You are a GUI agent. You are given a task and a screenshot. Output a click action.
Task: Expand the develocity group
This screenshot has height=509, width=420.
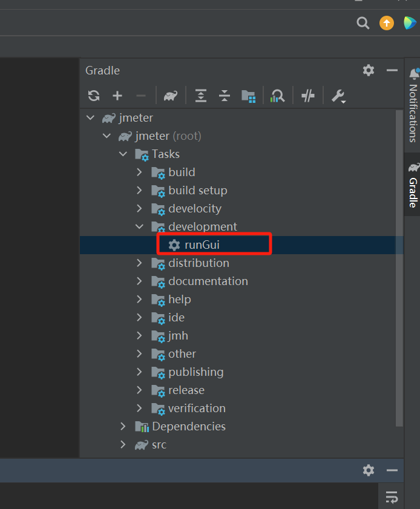139,208
